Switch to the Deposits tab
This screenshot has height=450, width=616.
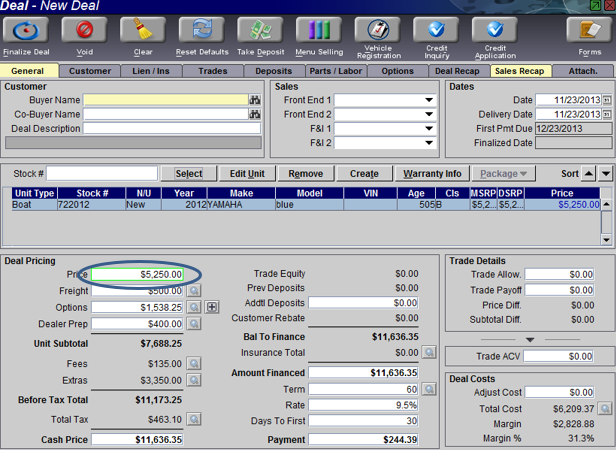coord(274,71)
